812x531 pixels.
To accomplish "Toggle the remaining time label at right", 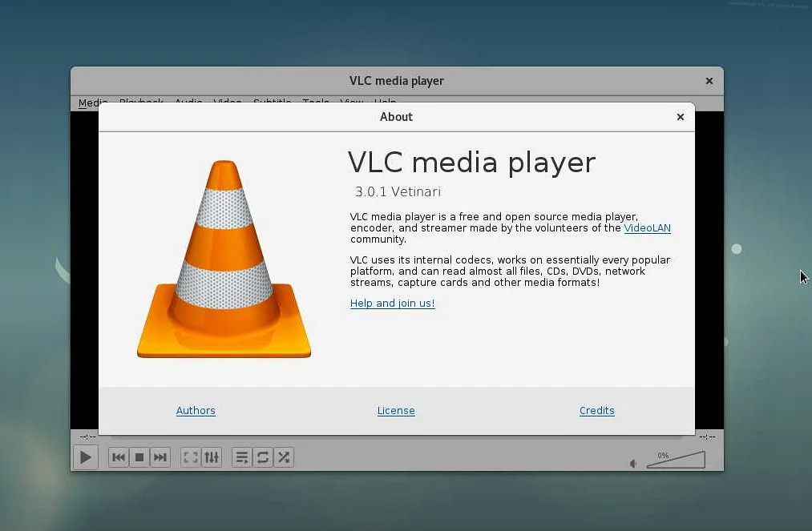I will pos(707,436).
